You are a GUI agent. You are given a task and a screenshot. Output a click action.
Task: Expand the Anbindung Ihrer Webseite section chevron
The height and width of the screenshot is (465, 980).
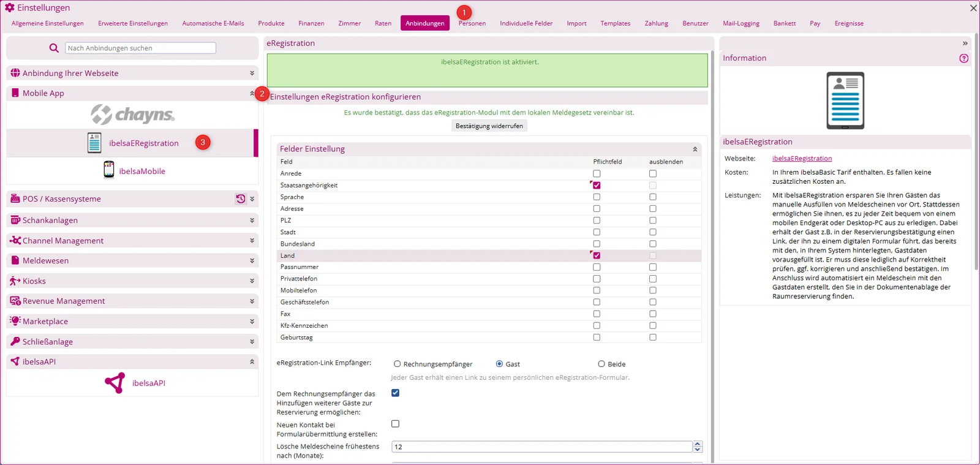252,73
